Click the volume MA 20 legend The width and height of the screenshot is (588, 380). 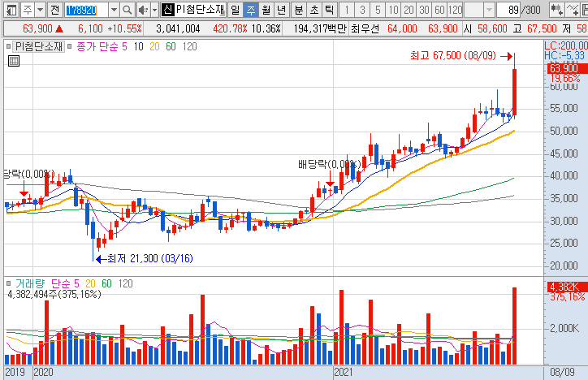click(x=90, y=283)
